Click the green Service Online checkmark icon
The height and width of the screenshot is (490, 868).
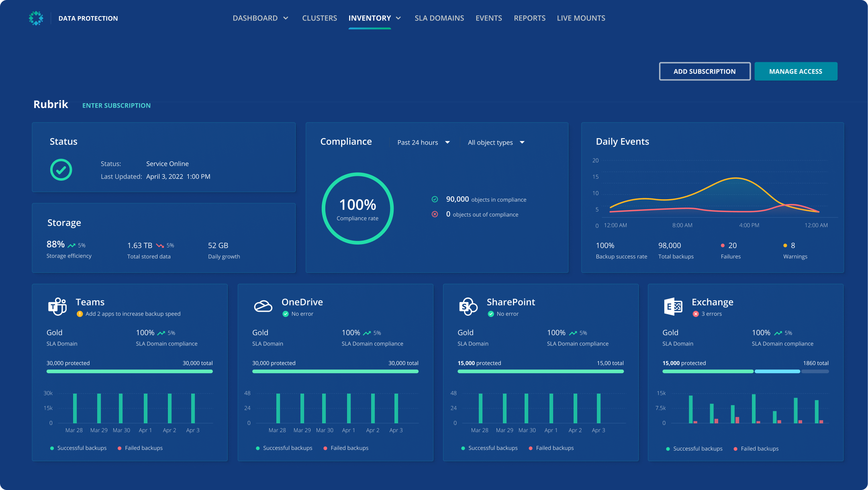(x=61, y=170)
